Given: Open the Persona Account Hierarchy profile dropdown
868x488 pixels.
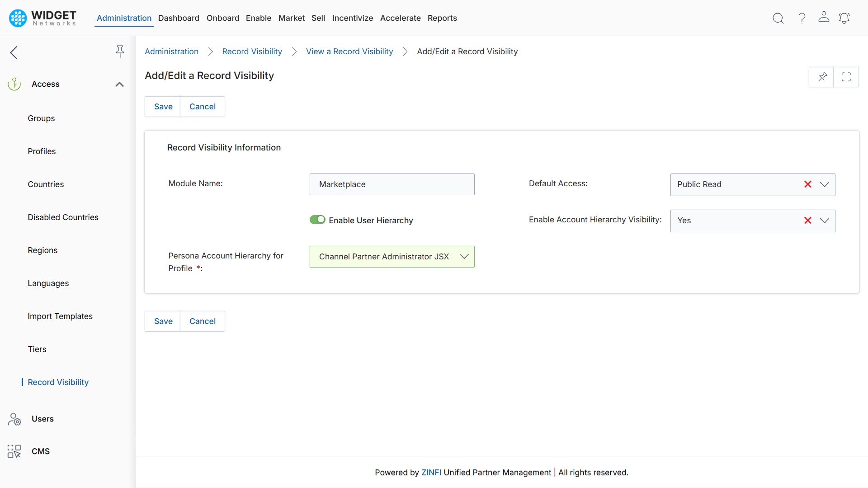Looking at the screenshot, I should [x=464, y=256].
